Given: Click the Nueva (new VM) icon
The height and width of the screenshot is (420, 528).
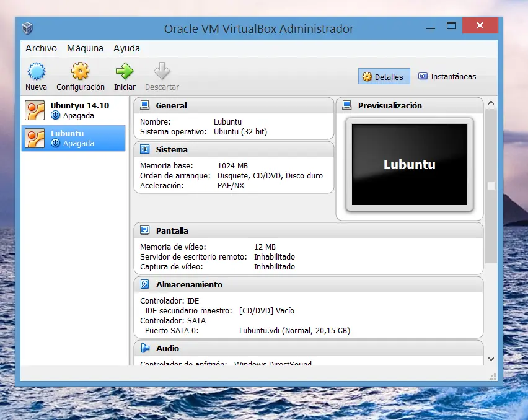Looking at the screenshot, I should coord(36,72).
